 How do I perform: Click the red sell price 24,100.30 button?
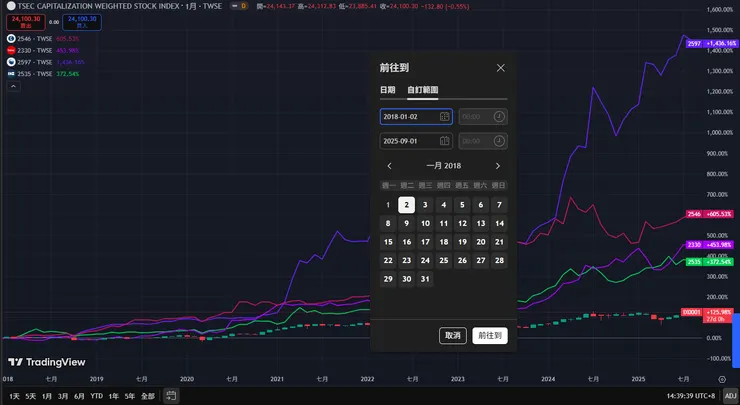[x=26, y=22]
